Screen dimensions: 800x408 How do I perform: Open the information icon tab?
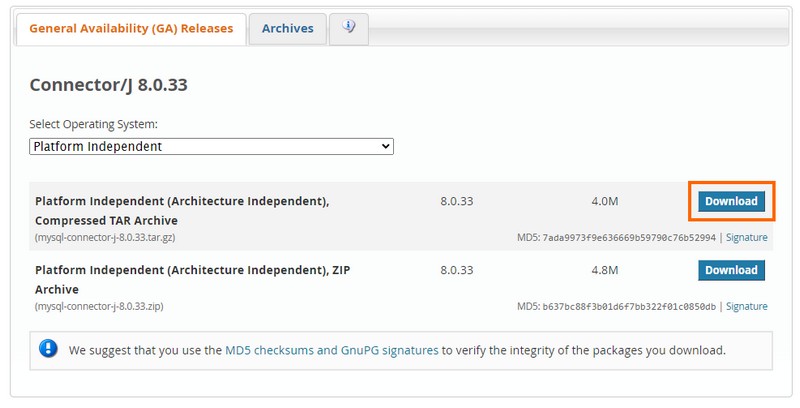[x=349, y=28]
